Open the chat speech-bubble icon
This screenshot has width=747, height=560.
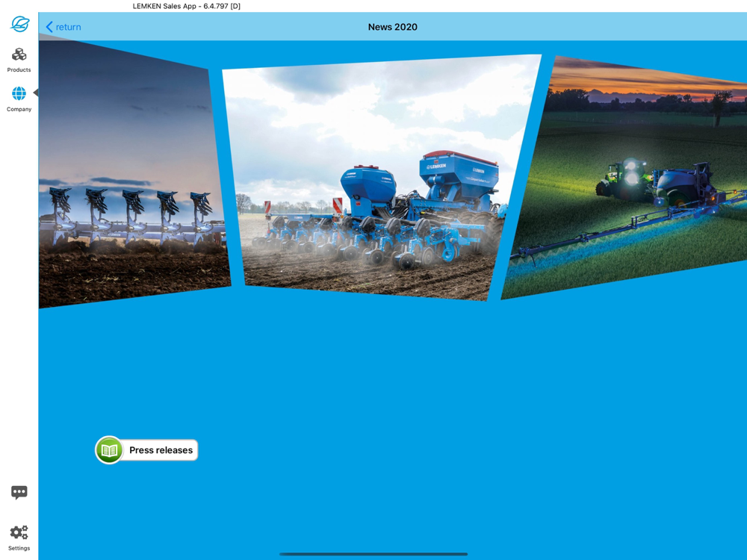tap(19, 492)
